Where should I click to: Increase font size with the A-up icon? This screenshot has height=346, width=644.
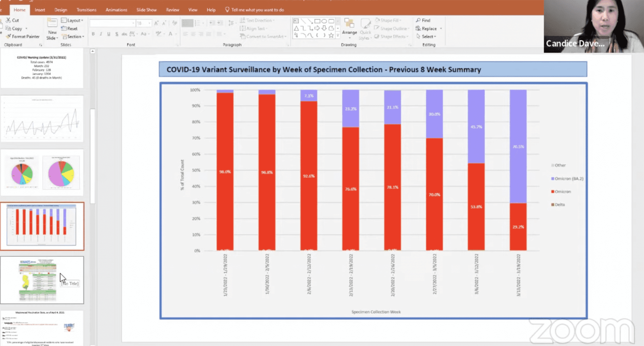pyautogui.click(x=156, y=23)
